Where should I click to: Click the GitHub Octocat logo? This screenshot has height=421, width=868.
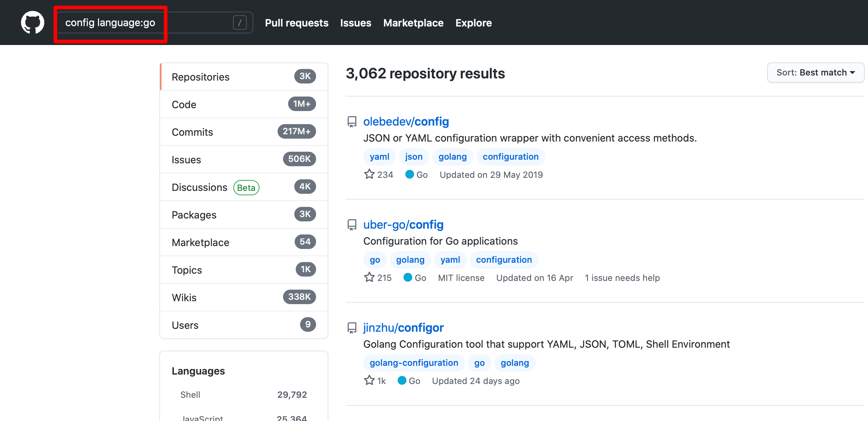click(33, 23)
